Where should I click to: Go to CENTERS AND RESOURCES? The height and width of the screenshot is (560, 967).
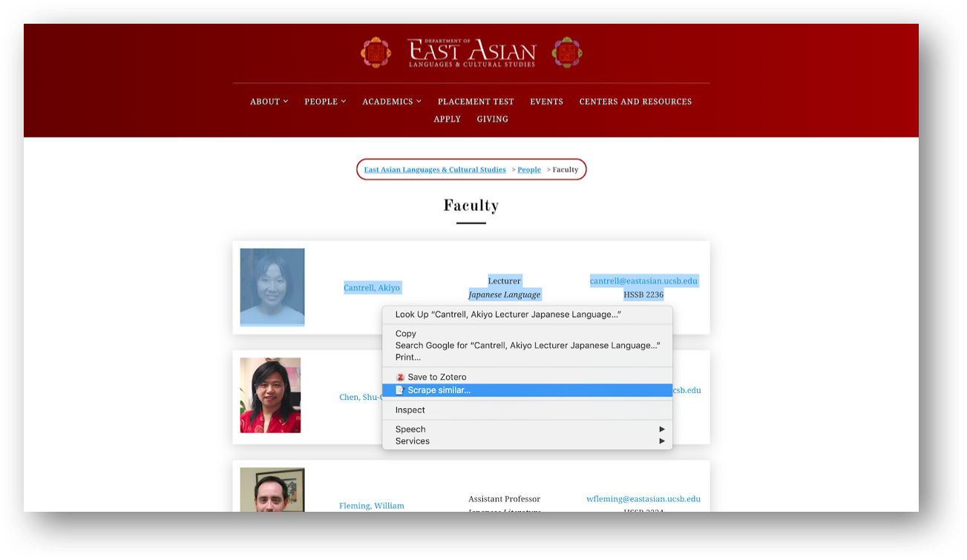coord(635,102)
